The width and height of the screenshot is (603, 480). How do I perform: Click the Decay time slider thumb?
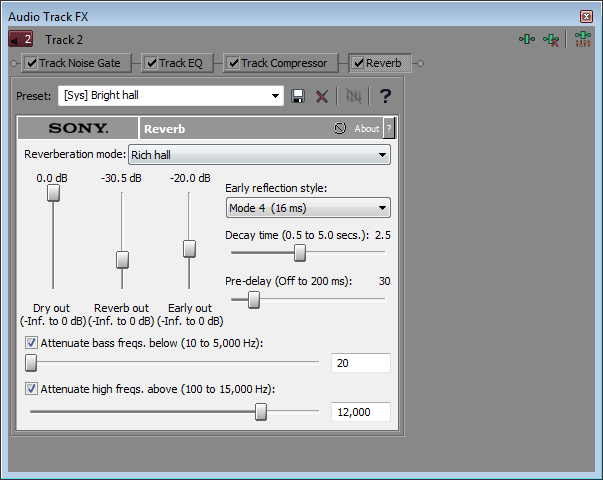pyautogui.click(x=300, y=253)
